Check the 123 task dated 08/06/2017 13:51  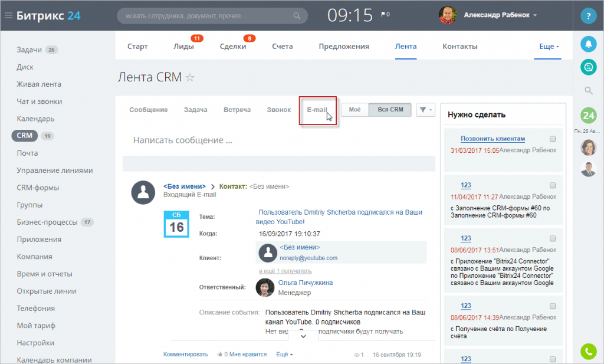point(553,238)
